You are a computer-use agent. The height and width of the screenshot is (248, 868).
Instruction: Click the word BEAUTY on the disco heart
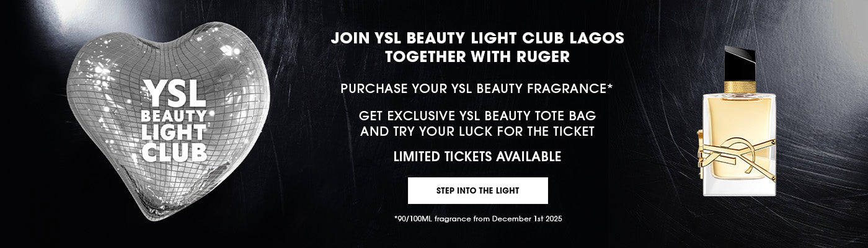pyautogui.click(x=174, y=116)
